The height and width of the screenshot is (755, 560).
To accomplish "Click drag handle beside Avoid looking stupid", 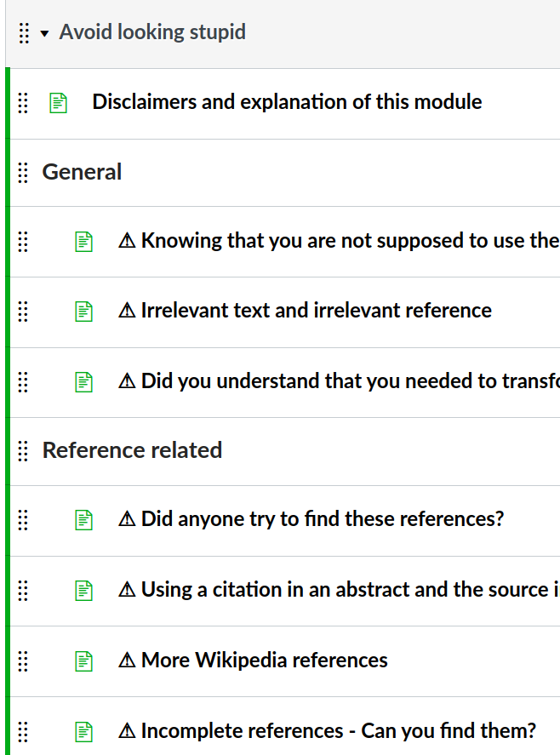I will (x=24, y=33).
